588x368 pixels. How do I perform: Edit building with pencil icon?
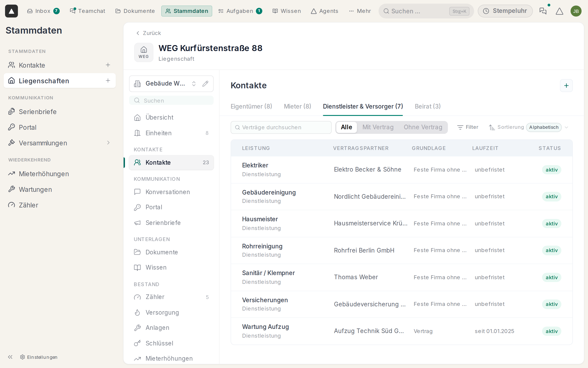click(205, 83)
